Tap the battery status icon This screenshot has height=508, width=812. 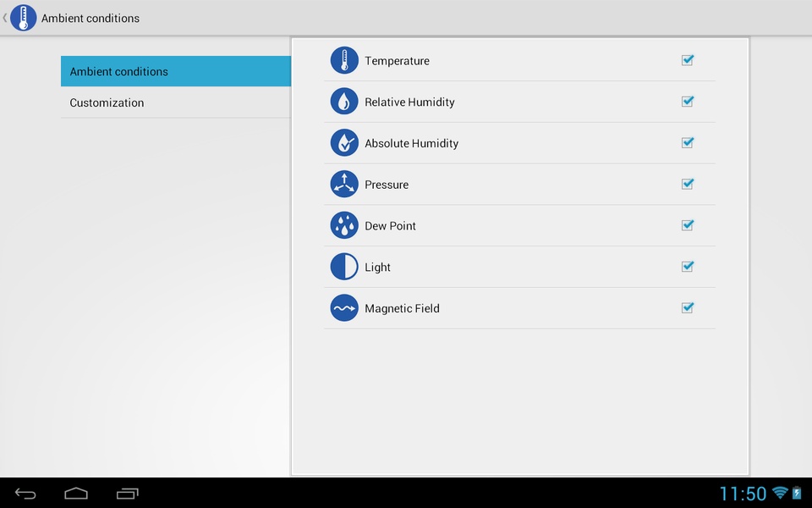pyautogui.click(x=797, y=493)
